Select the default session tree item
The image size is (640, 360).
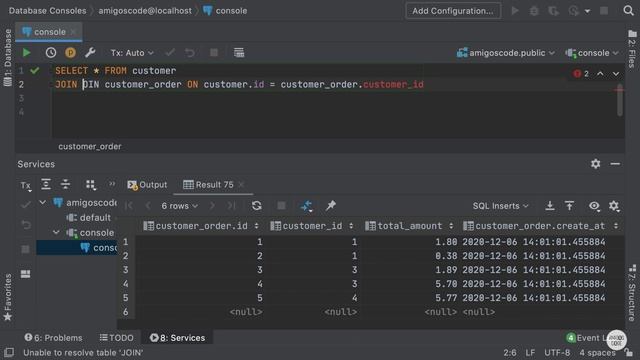pyautogui.click(x=89, y=218)
